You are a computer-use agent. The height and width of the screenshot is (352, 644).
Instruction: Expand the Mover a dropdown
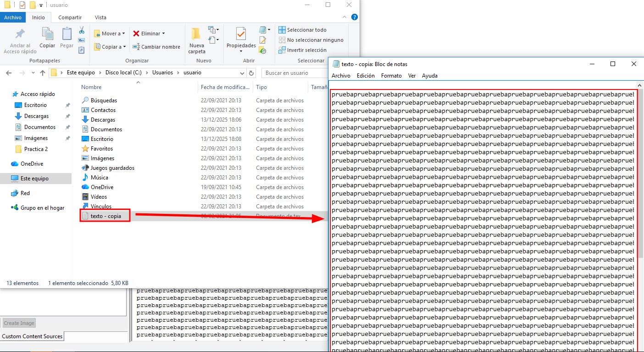[110, 34]
